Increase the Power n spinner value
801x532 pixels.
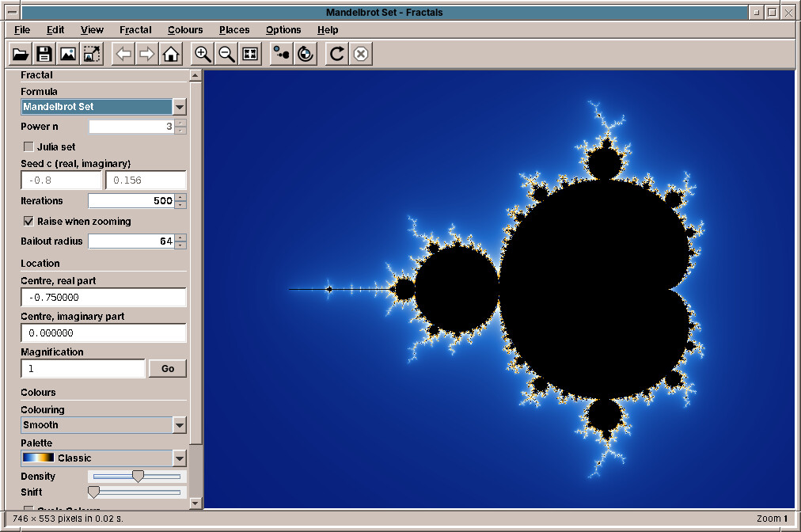(x=180, y=123)
